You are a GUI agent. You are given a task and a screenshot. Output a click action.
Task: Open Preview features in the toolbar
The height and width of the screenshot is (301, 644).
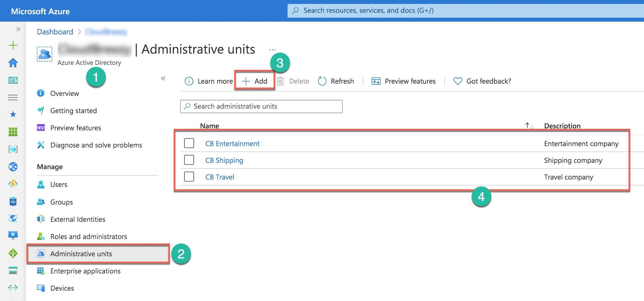pos(403,81)
